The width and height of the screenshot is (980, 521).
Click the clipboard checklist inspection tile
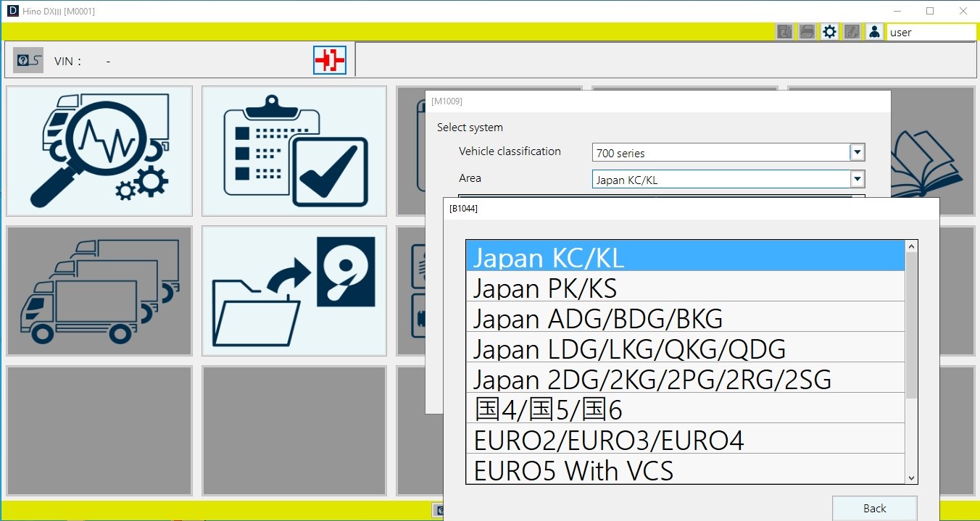(294, 151)
